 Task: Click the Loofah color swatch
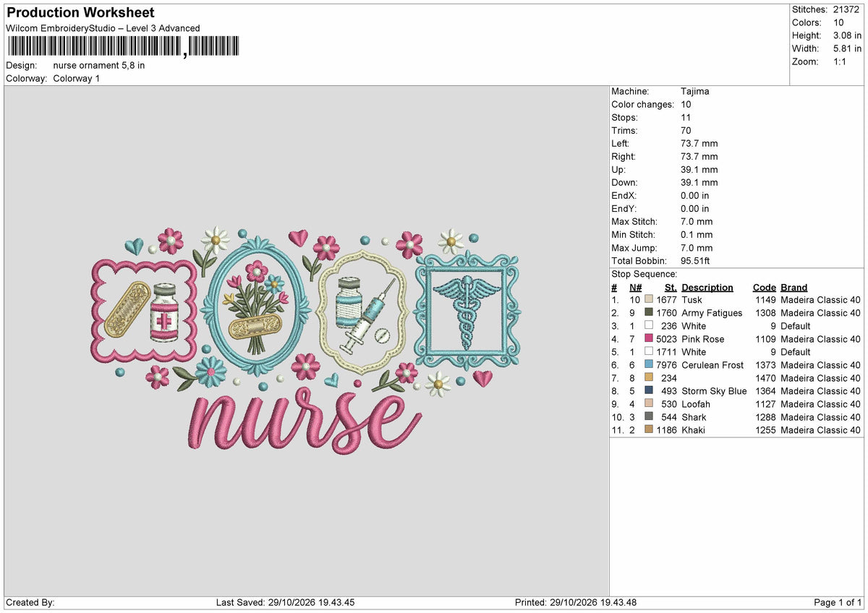pos(649,404)
